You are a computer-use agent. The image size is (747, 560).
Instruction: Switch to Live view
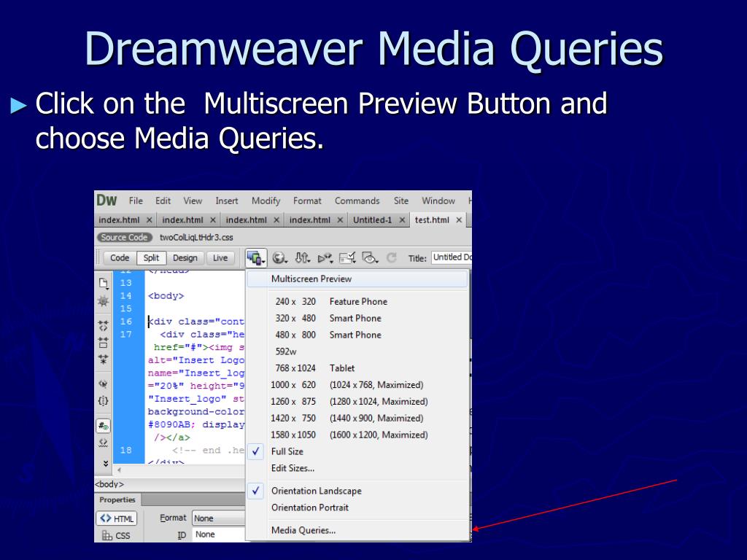click(220, 258)
